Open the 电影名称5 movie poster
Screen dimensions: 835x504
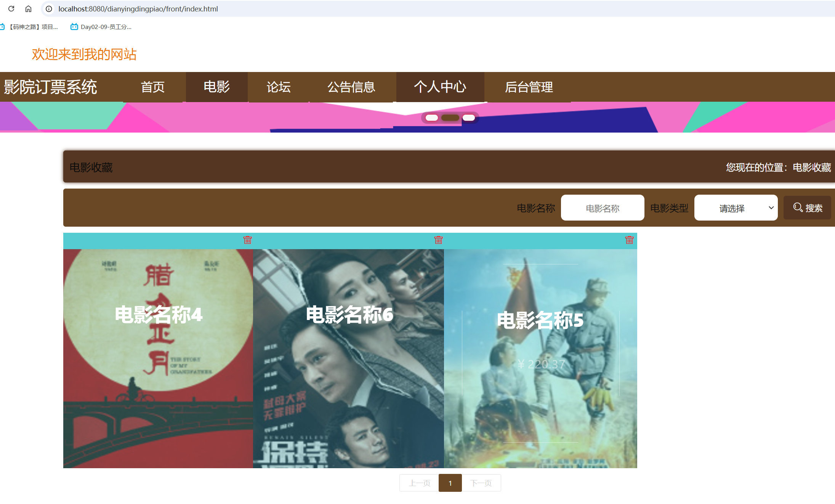[540, 358]
